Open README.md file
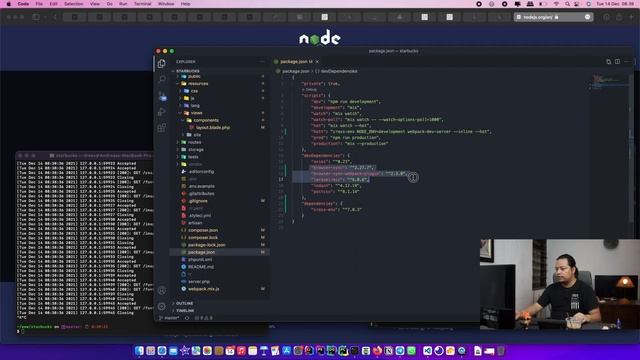 (x=201, y=267)
